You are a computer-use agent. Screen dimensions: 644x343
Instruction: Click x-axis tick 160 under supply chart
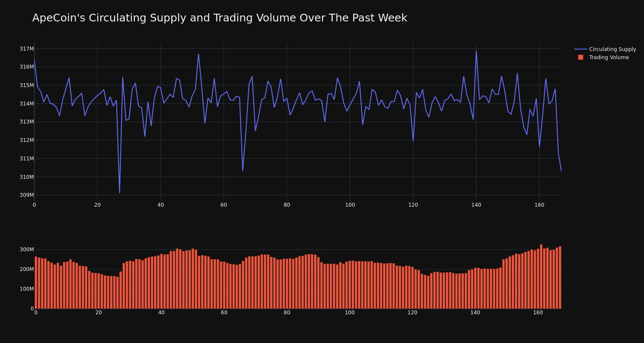coord(539,205)
